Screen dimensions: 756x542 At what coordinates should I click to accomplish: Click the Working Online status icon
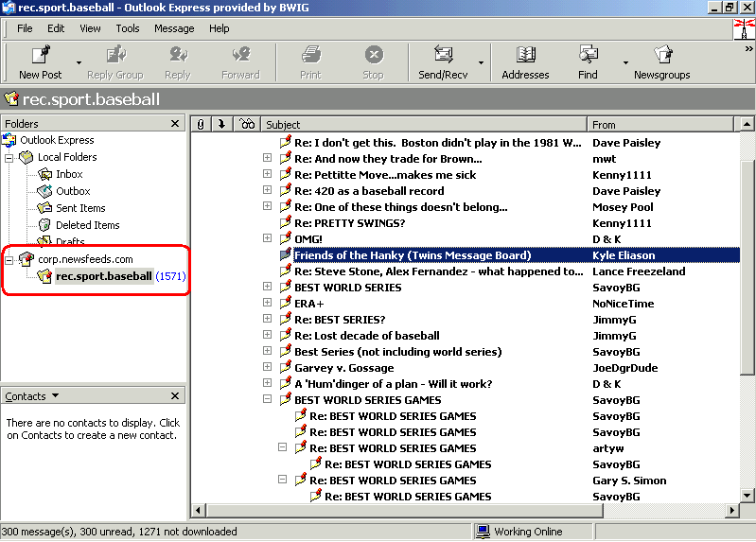[x=483, y=532]
